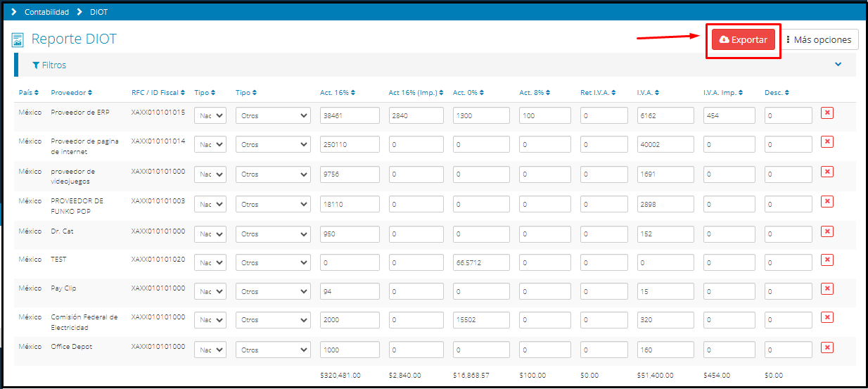Open Otros dropdown for Proveedor de ERP
This screenshot has width=868, height=389.
click(x=273, y=116)
